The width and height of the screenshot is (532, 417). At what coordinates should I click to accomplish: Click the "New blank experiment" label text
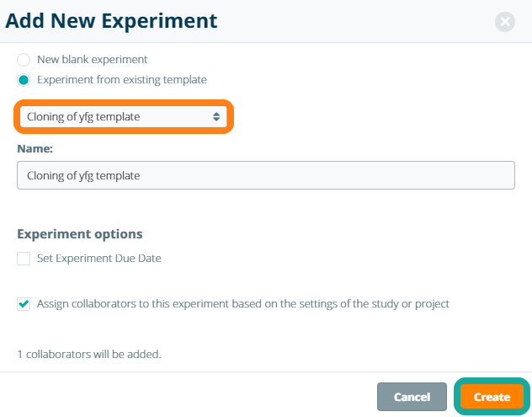click(93, 60)
